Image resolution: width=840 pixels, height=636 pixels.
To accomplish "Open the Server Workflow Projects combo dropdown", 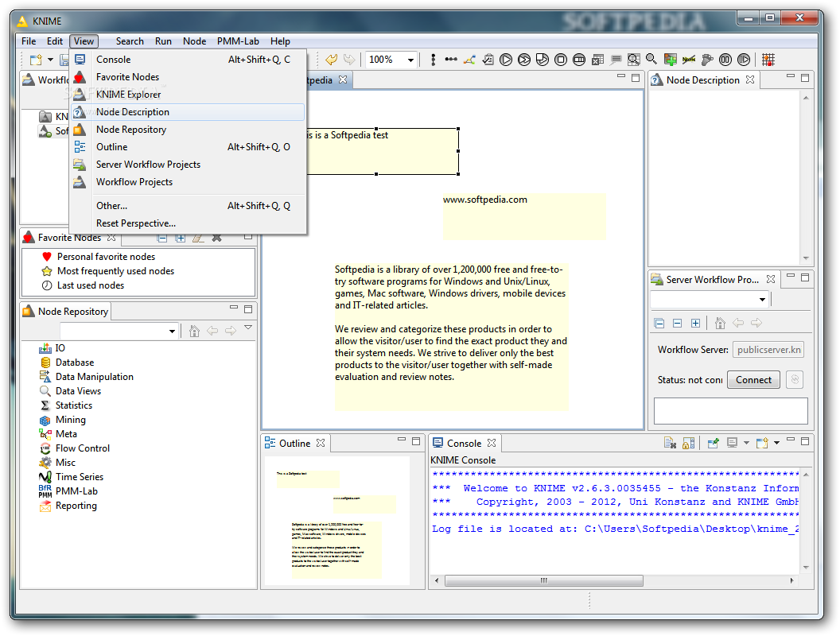I will [762, 299].
